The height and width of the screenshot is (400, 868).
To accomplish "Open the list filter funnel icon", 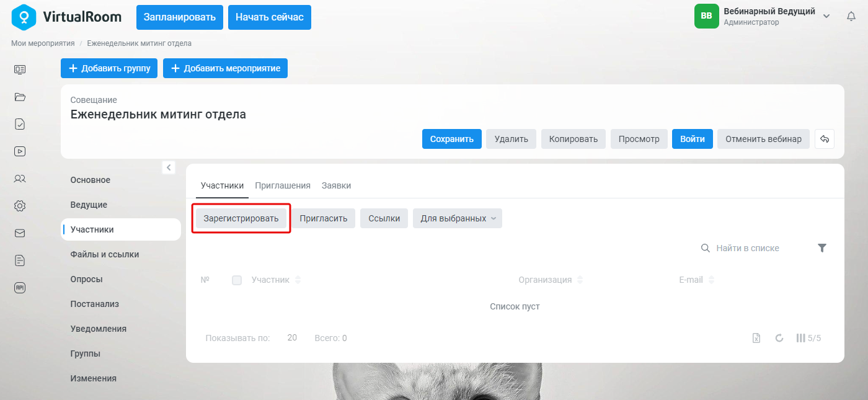I will 822,248.
